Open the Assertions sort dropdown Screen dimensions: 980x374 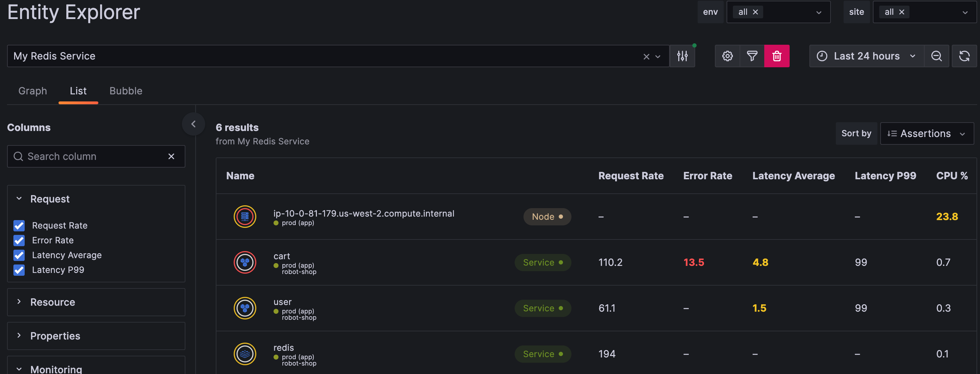927,133
